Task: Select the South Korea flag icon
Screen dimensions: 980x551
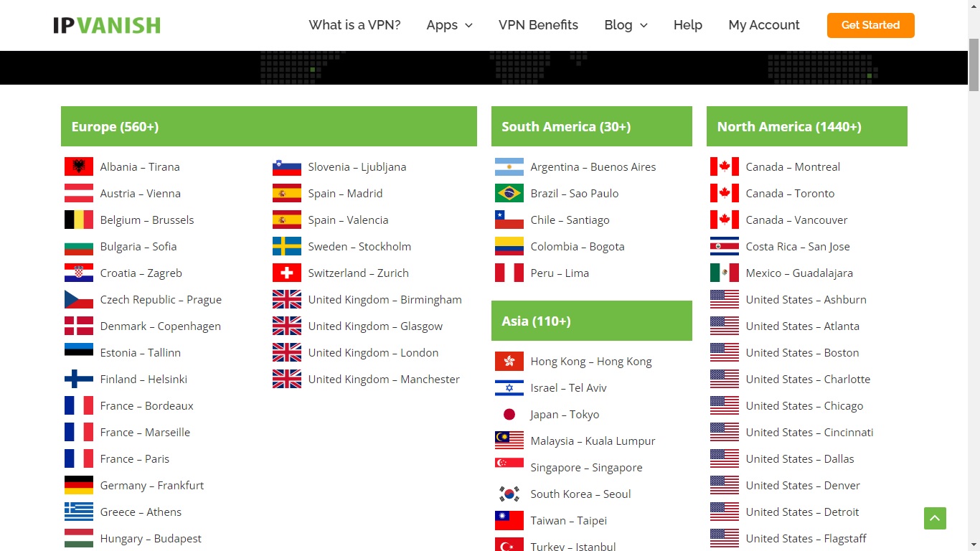Action: click(x=509, y=494)
